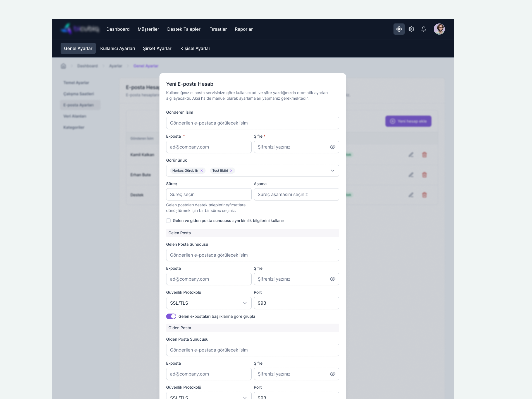The height and width of the screenshot is (399, 532).
Task: Open the notifications bell
Action: pyautogui.click(x=423, y=29)
